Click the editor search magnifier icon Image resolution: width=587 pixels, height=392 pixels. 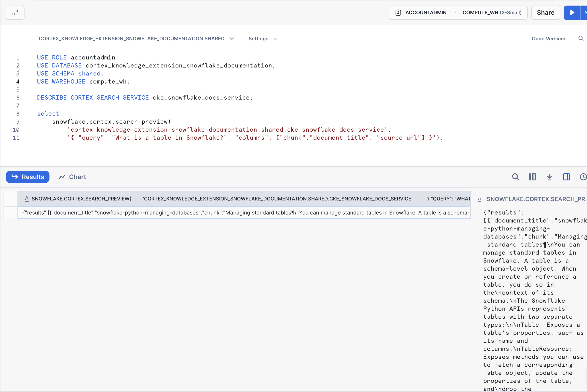pos(581,39)
